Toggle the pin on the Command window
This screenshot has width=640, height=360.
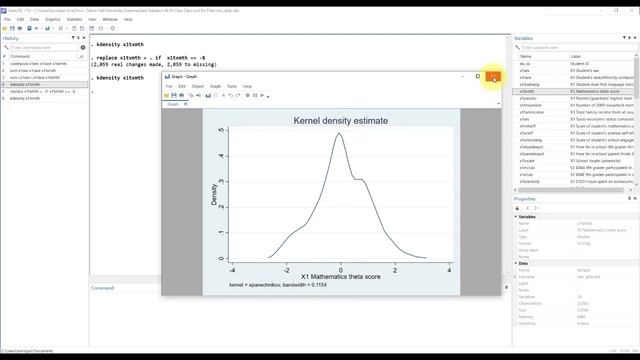point(507,287)
